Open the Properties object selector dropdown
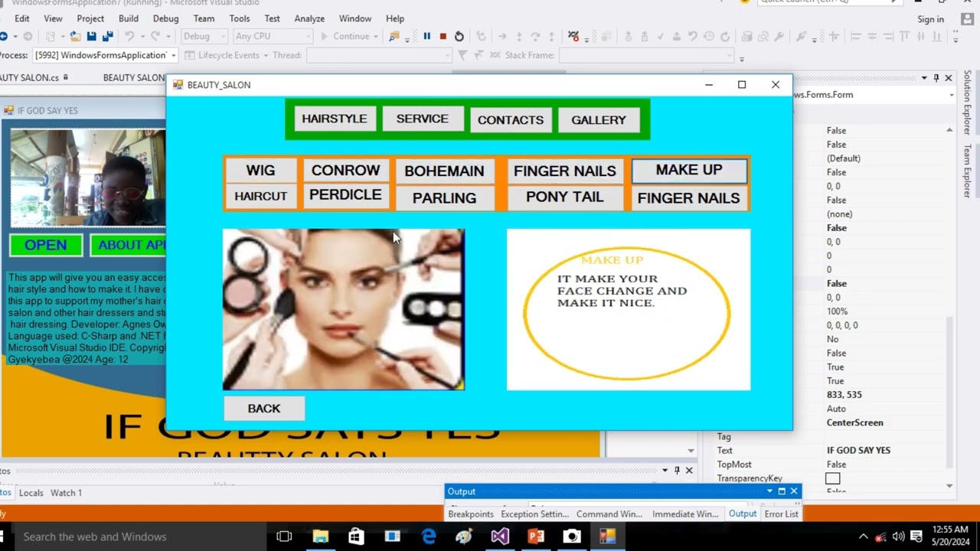 951,95
